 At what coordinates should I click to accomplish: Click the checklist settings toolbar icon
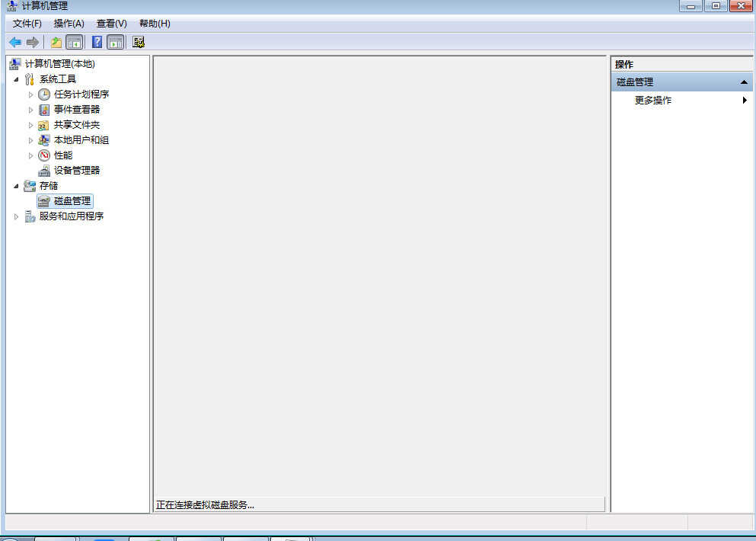[x=139, y=43]
